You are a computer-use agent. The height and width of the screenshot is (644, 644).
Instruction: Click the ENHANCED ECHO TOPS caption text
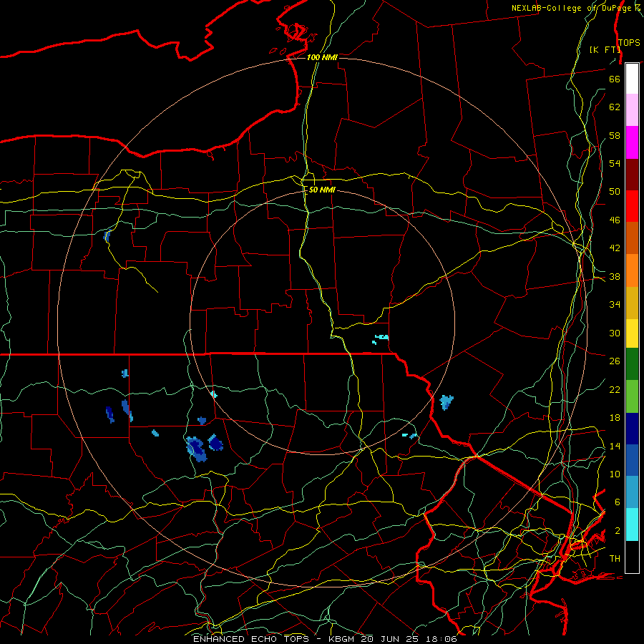point(251,639)
